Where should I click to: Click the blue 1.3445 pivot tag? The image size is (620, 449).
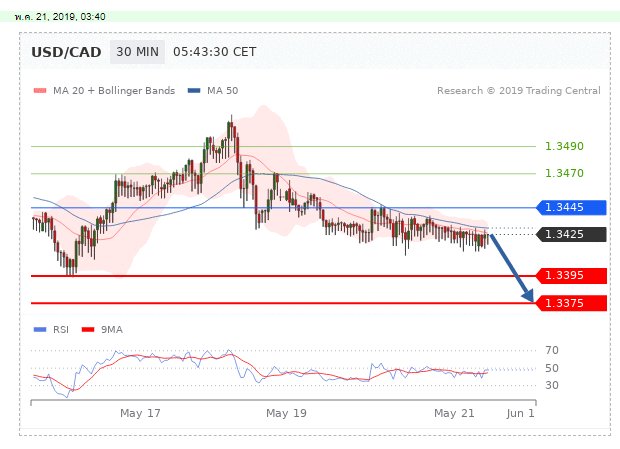point(571,207)
